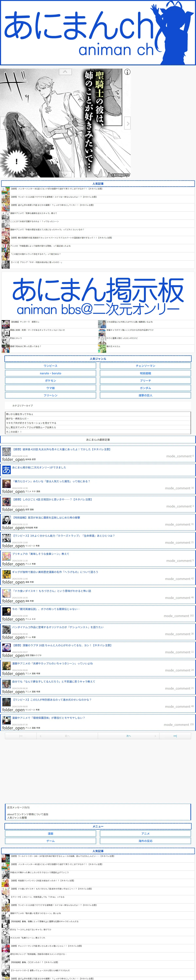Click the down chevron on the manga ad
The image size is (196, 980).
tap(65, 174)
